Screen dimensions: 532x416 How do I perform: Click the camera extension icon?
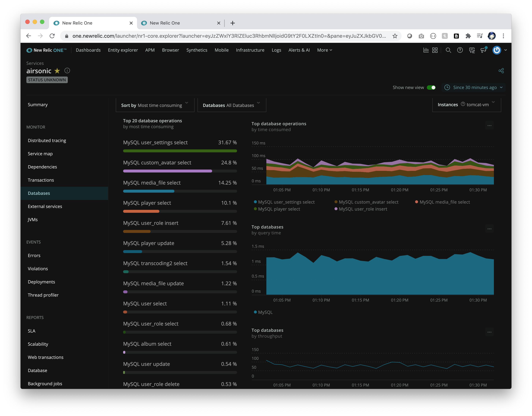tap(421, 36)
